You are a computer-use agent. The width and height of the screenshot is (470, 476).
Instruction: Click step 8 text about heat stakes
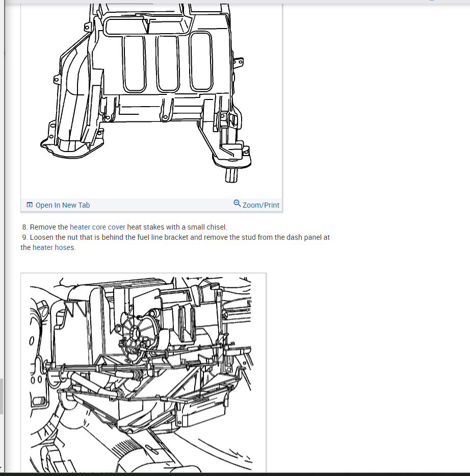[x=124, y=227]
